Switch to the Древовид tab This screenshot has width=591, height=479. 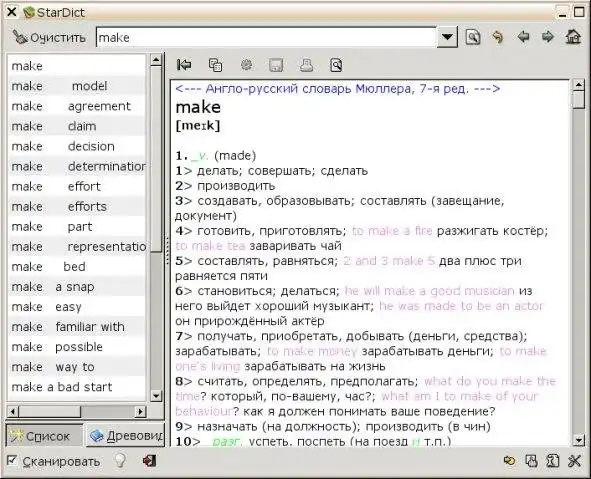click(126, 436)
